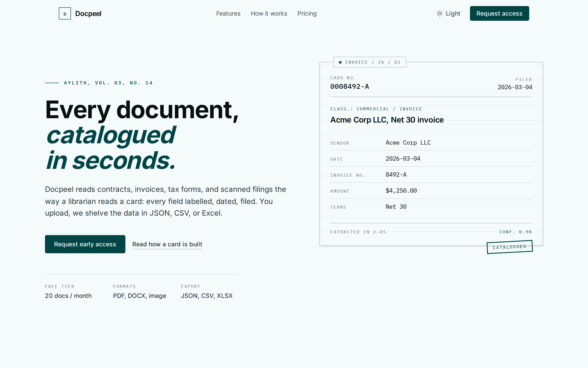Click the DATE row value 2026-03-04

pos(403,159)
